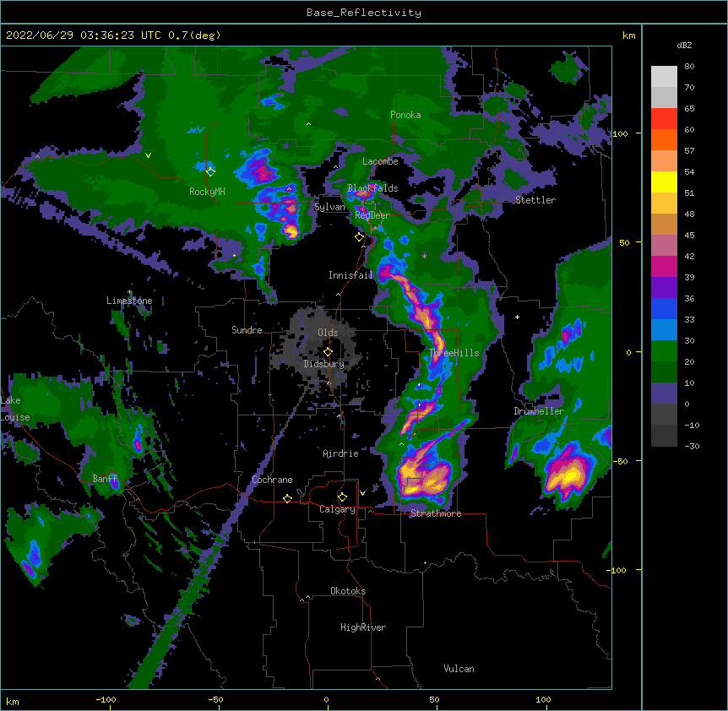The width and height of the screenshot is (728, 711).
Task: Click the yellow diamond marker below RedDeer
Action: [359, 237]
